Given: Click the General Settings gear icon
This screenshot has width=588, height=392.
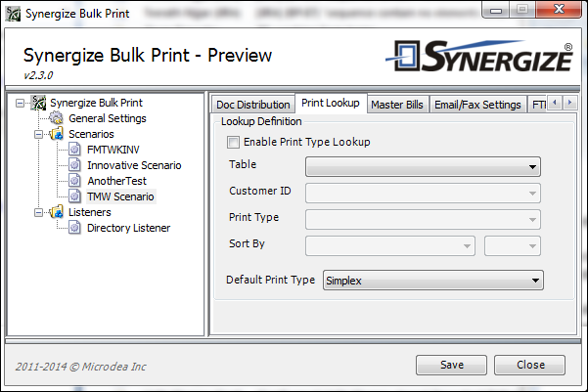Looking at the screenshot, I should pyautogui.click(x=56, y=118).
